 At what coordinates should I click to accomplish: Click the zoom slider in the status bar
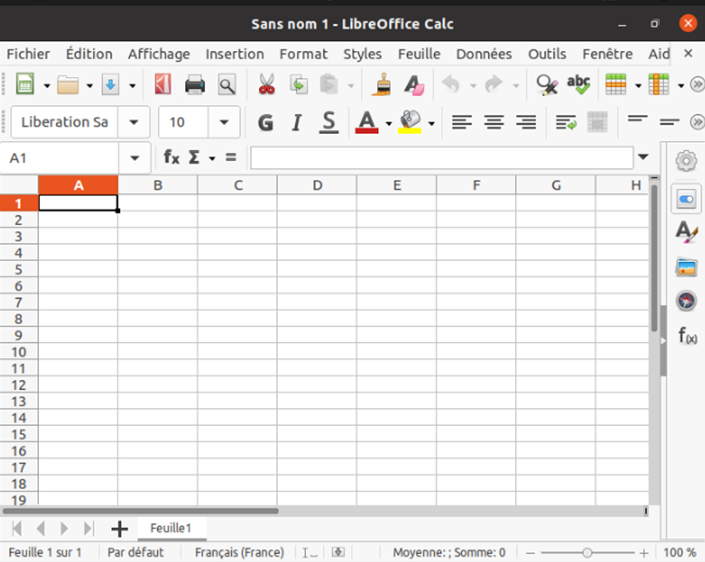(x=587, y=552)
